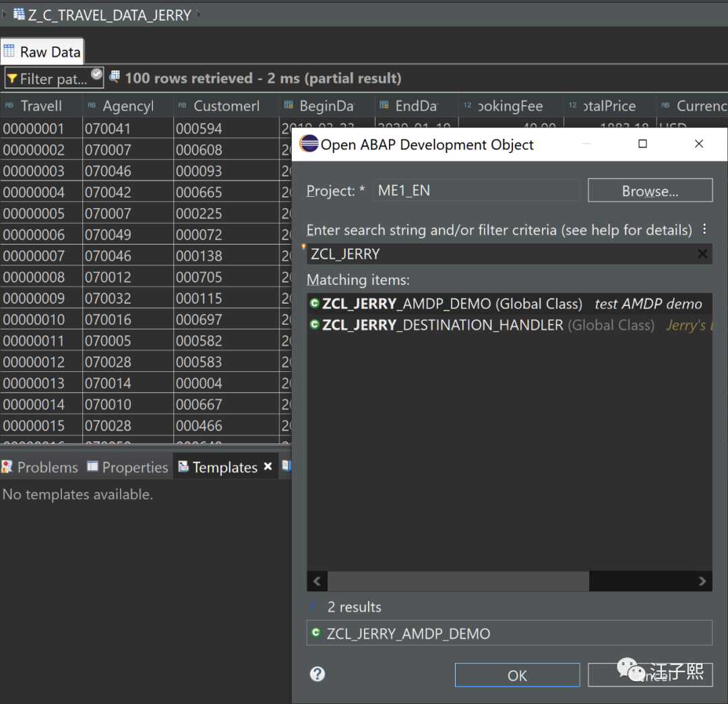
Task: Maximize the Open ABAP Development Object dialog
Action: [x=642, y=144]
